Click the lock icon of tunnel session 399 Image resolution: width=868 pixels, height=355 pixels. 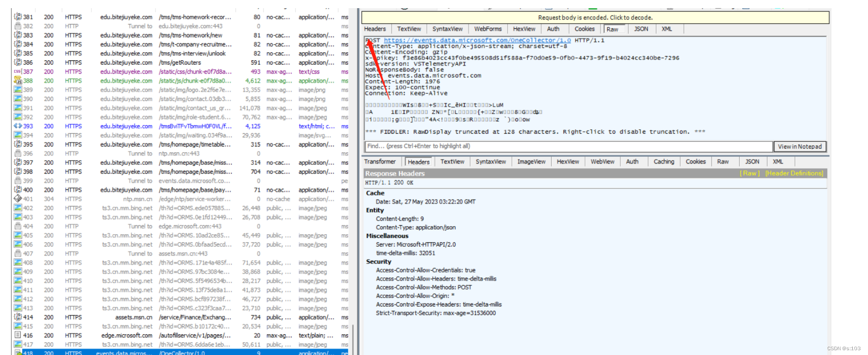[x=18, y=181]
